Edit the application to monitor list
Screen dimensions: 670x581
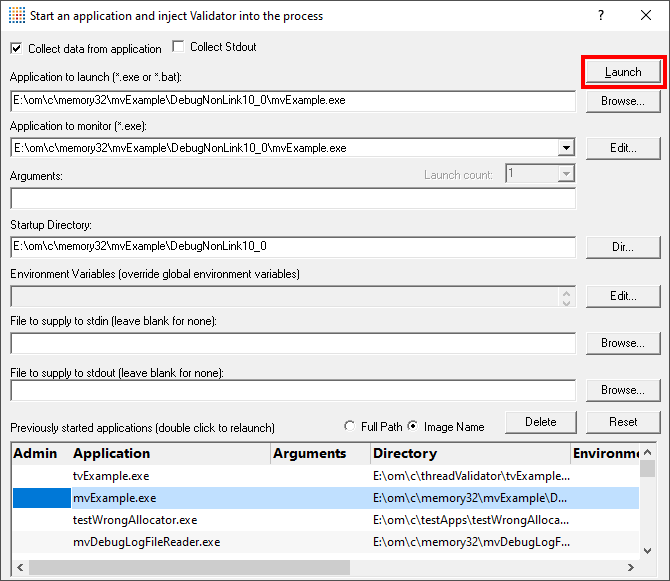click(x=623, y=148)
